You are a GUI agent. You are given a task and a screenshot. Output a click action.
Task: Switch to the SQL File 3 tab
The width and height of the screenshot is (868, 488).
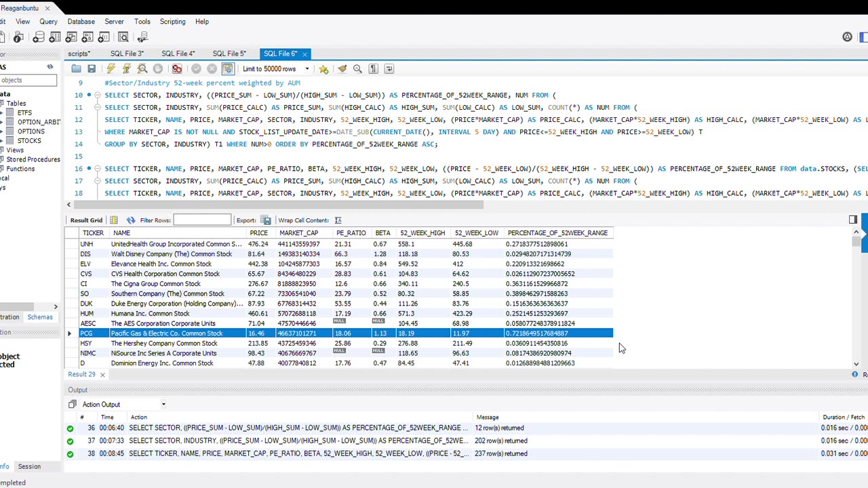coord(127,54)
